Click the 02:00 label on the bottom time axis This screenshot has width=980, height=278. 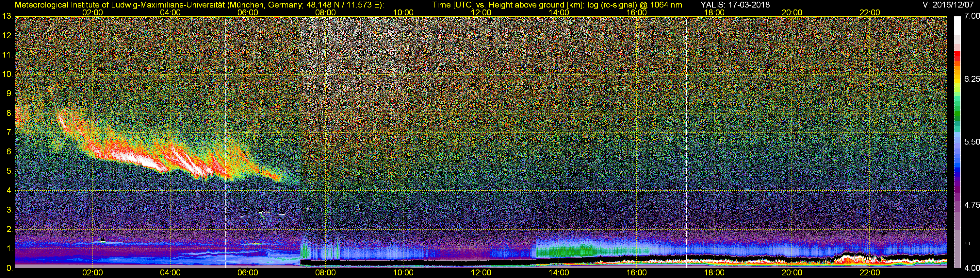tap(92, 273)
